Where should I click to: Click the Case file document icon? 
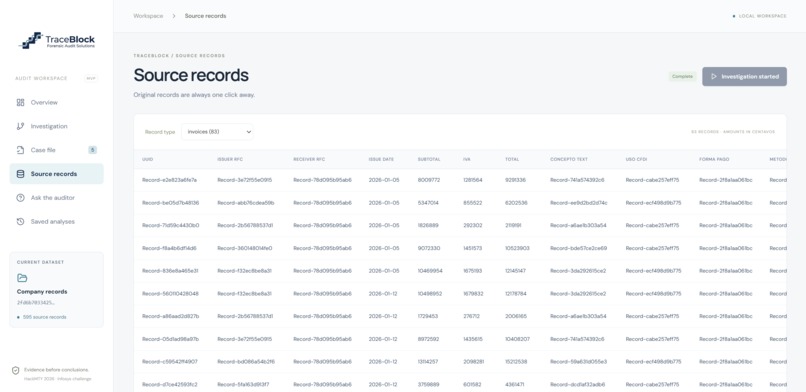21,150
